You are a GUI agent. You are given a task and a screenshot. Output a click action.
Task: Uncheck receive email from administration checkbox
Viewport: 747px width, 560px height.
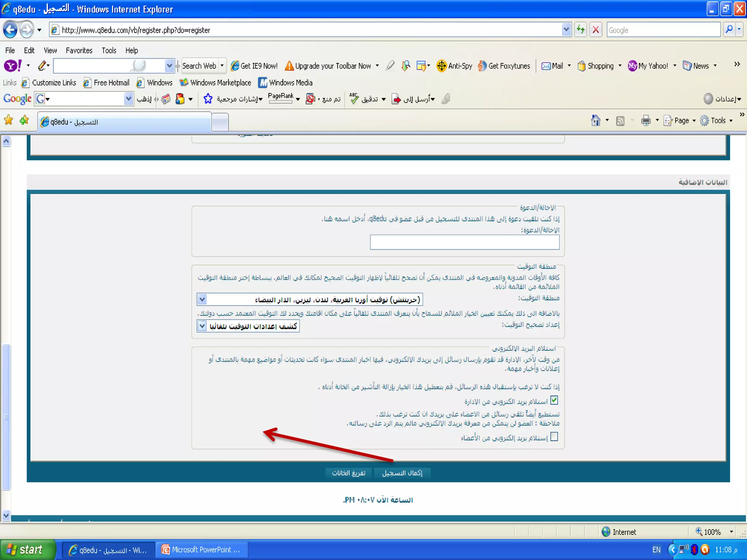[554, 400]
